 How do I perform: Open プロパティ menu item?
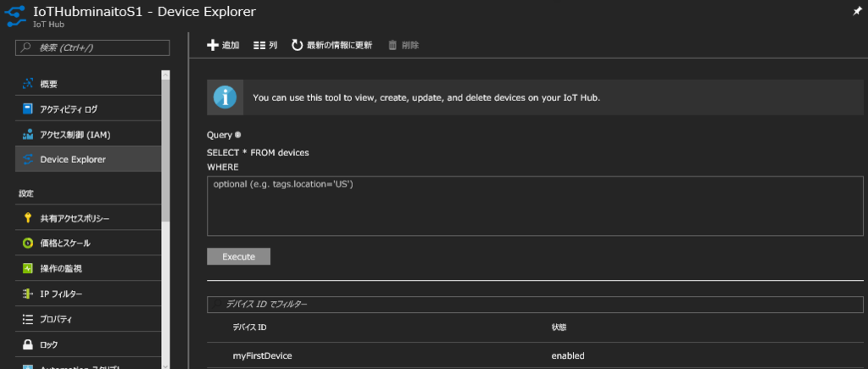click(x=88, y=319)
